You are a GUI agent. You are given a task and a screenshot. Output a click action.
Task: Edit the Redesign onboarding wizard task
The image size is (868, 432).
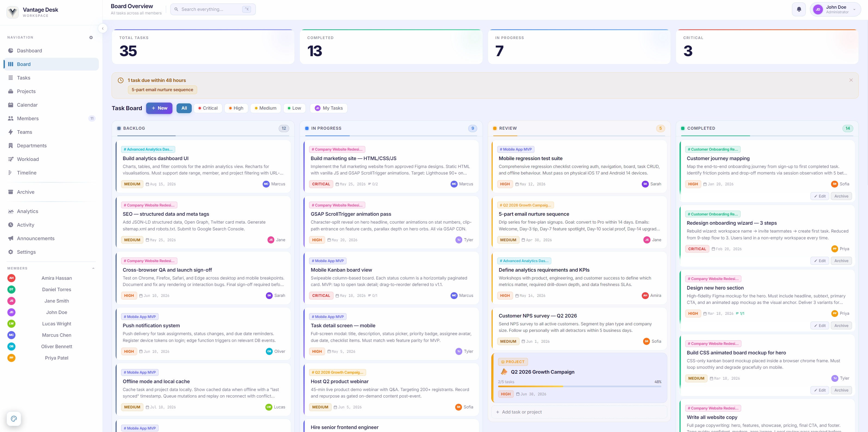[x=820, y=261]
